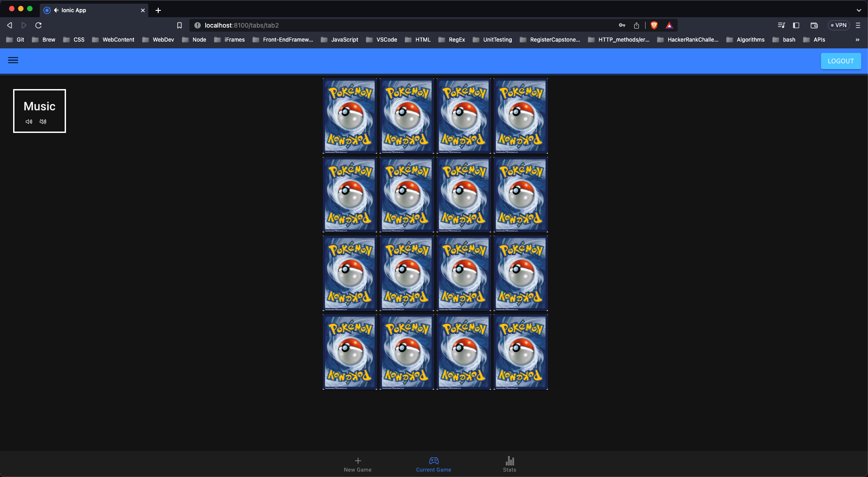Open the VSCode bookmarks folder

click(x=382, y=40)
